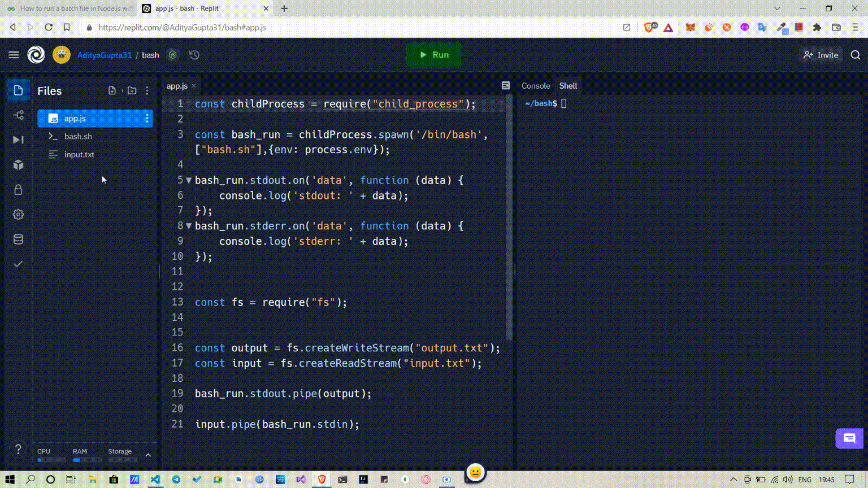
Task: Open the Windows Start menu
Action: click(x=10, y=479)
